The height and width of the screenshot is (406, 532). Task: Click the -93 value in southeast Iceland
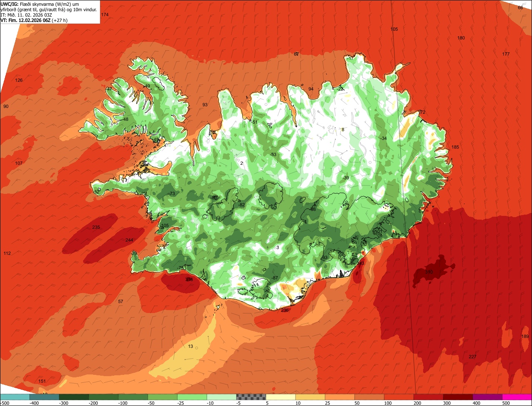click(x=324, y=258)
